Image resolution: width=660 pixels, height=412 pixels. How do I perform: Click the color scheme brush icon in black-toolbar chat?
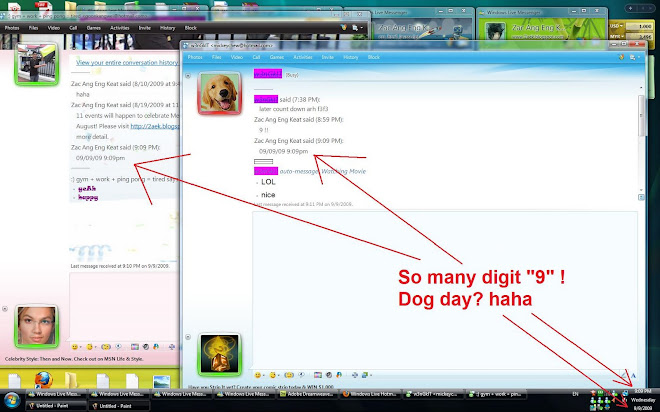click(x=344, y=28)
